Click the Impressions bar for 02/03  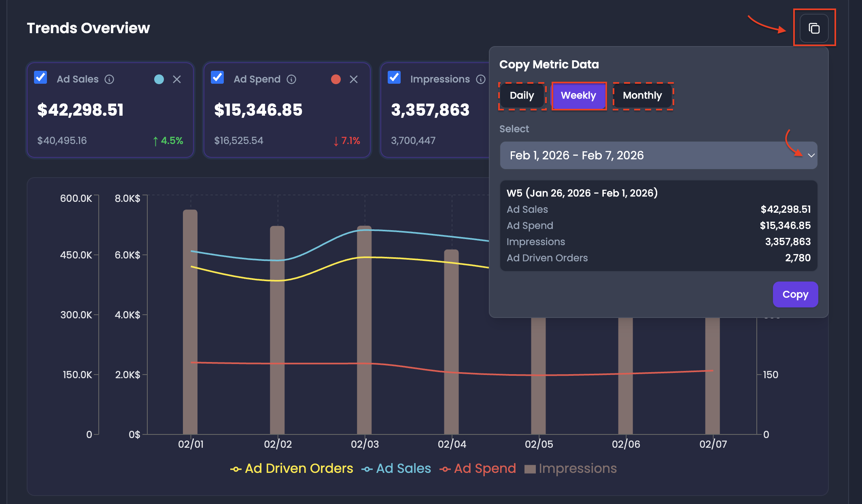[364, 330]
